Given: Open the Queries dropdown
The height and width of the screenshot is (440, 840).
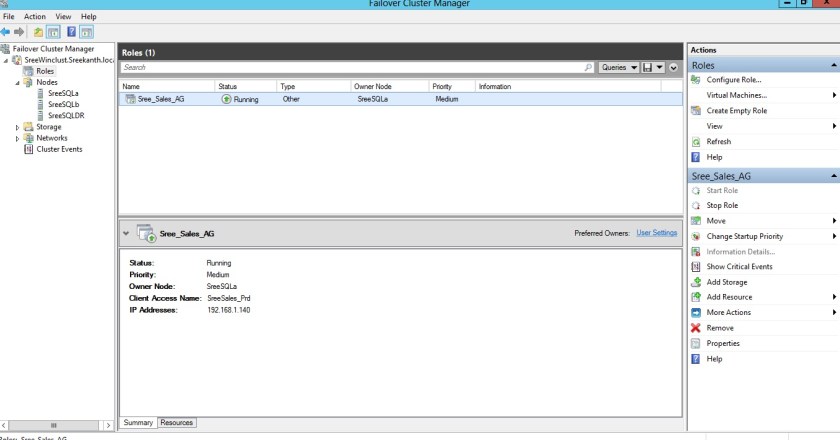Looking at the screenshot, I should 619,67.
